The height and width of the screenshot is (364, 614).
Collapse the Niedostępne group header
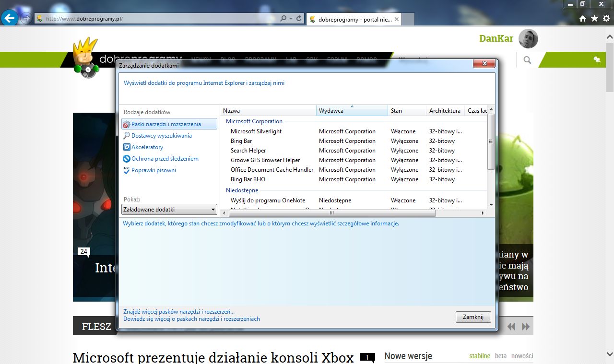point(242,190)
